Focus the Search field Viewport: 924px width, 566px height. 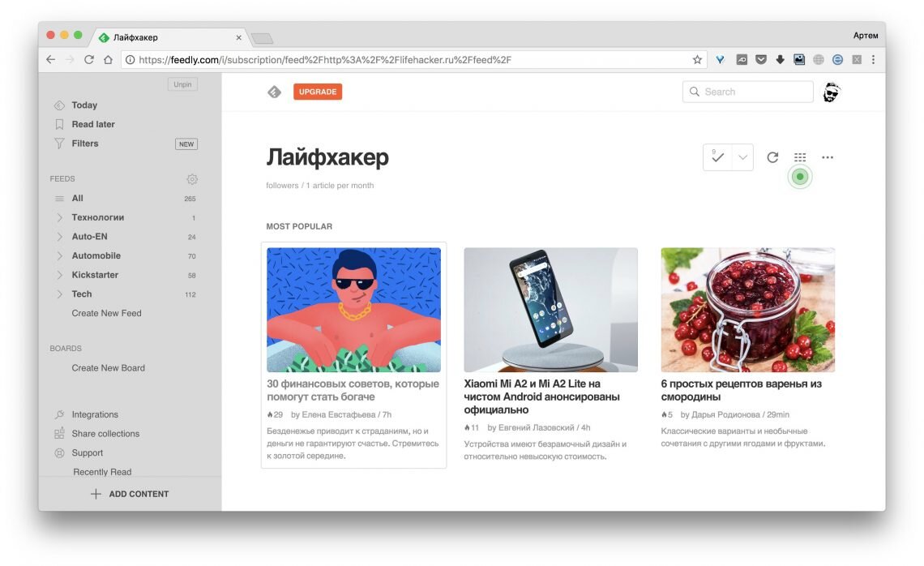(748, 92)
